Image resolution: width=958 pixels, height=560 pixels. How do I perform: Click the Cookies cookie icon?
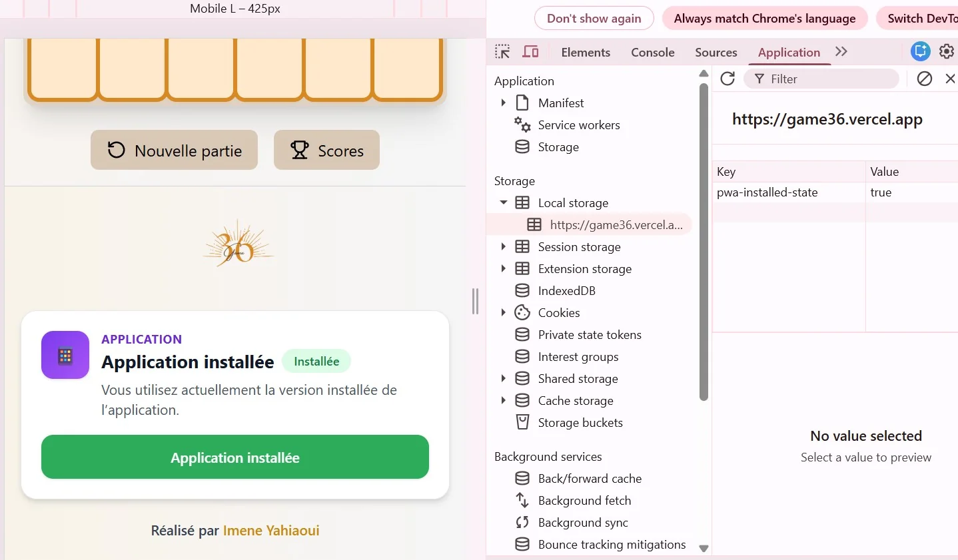522,312
